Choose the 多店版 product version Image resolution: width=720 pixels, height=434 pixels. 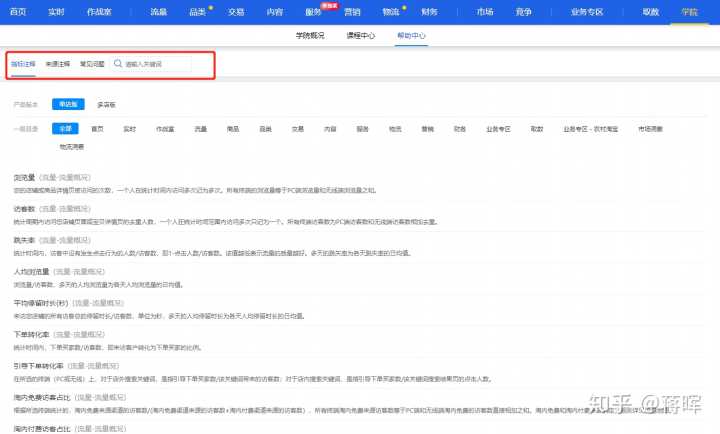(x=106, y=104)
